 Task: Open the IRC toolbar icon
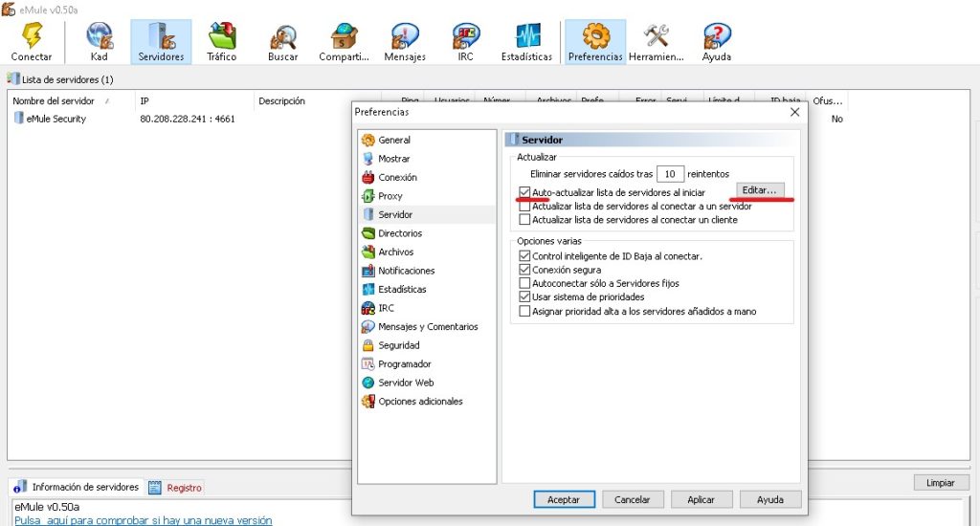click(466, 42)
